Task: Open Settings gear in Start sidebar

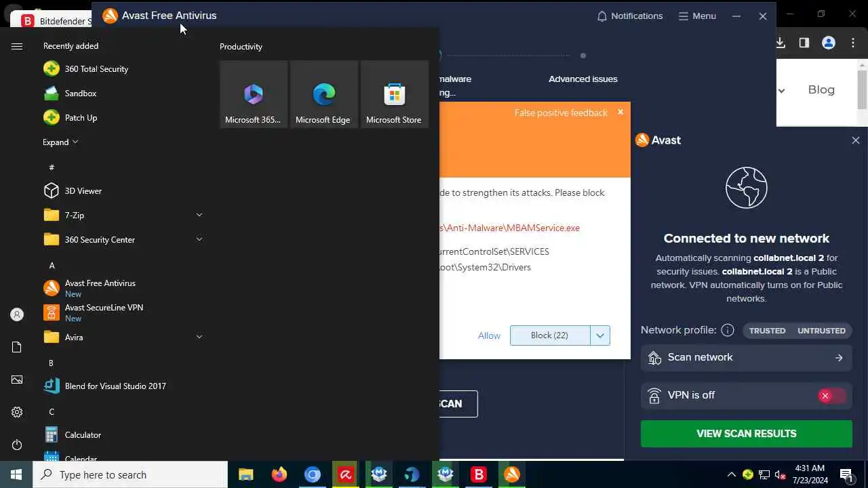Action: [17, 412]
